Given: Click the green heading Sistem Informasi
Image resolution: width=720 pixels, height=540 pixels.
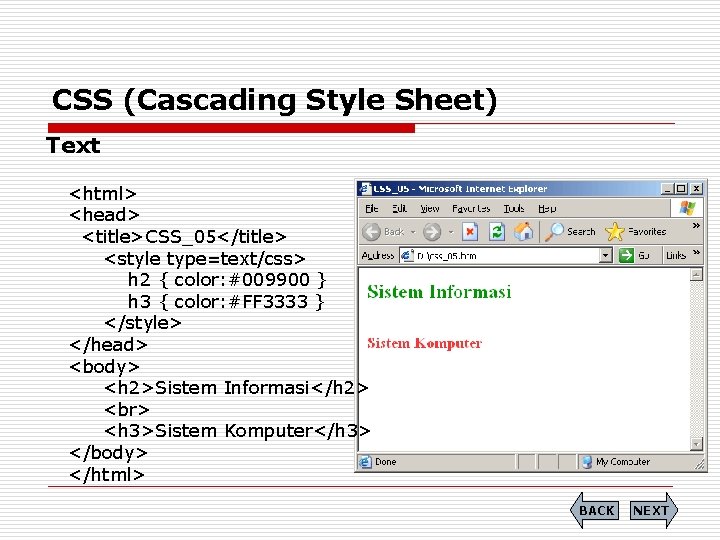Looking at the screenshot, I should [x=439, y=292].
